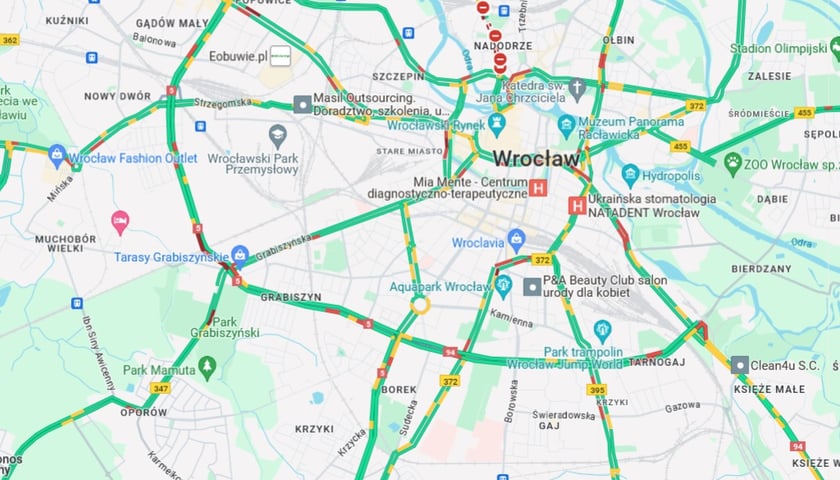
Task: Open the Aquapark Wrocław teal pin
Action: point(504,287)
